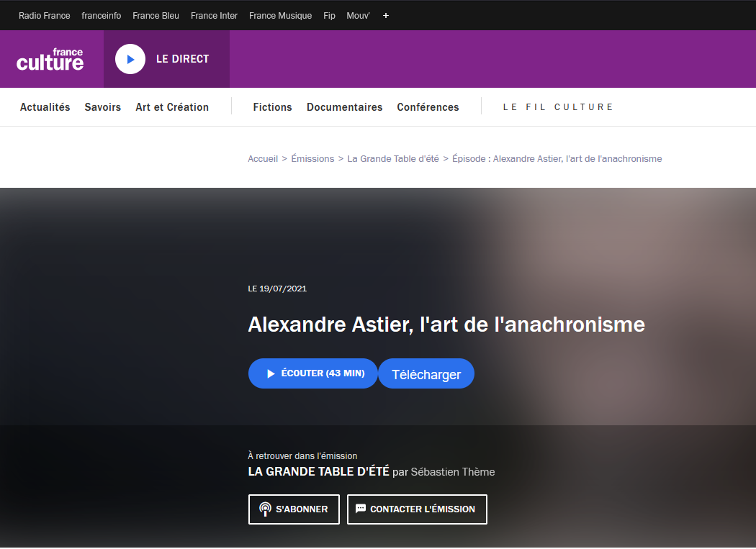Select Fictions in navigation
Viewport: 756px width, 549px height.
(x=272, y=107)
